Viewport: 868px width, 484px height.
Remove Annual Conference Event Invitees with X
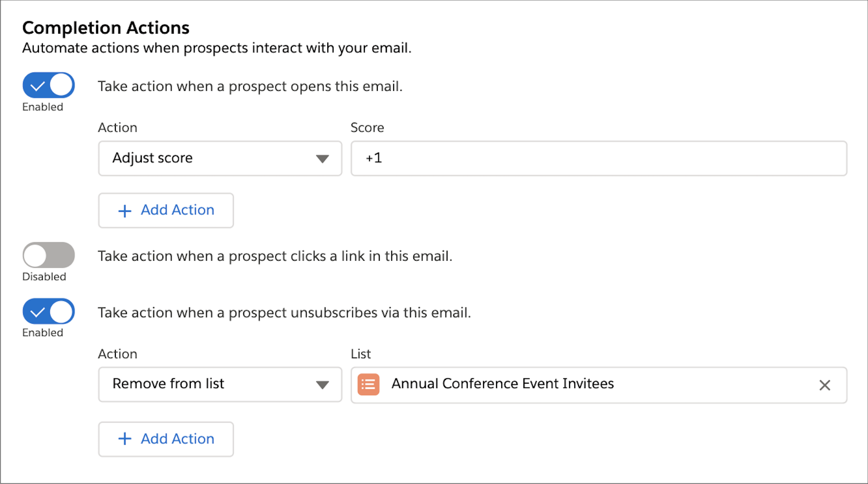(825, 385)
